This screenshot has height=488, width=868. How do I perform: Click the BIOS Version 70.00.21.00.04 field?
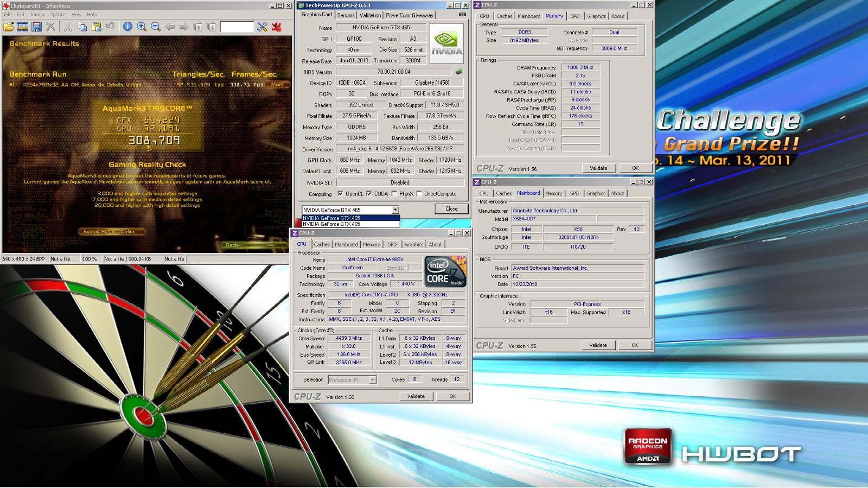(x=394, y=72)
